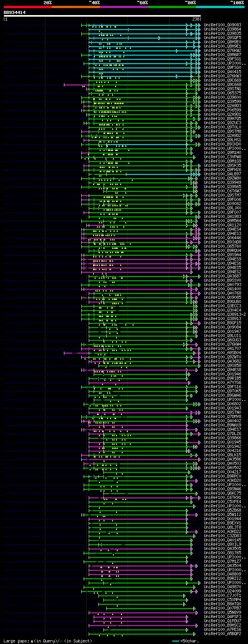Screen dimensions: 248x644
Task: Select hit label UniRef100_B9RQU4
Action: [222, 250]
